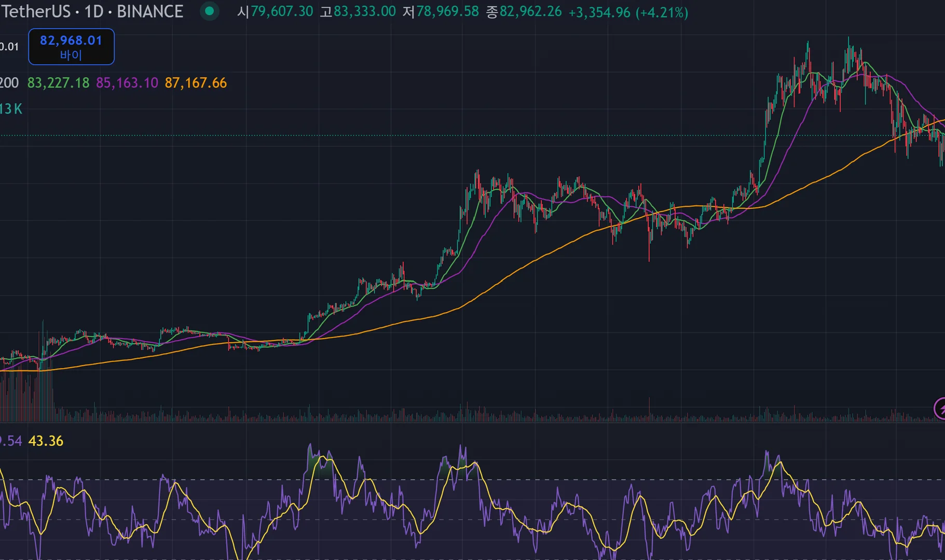Select the orange 87,167.66 moving average value
This screenshot has height=560, width=945.
[x=196, y=83]
